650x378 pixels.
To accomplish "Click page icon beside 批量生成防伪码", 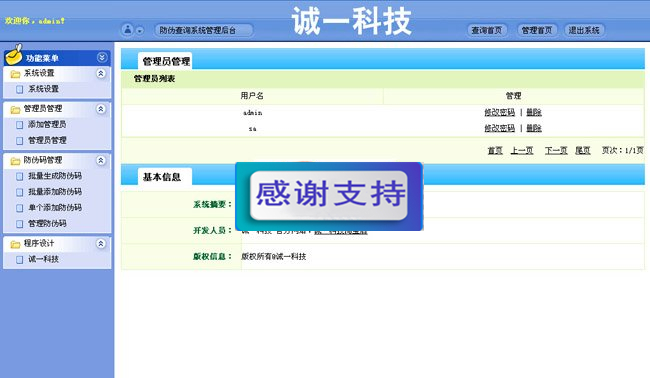I will pyautogui.click(x=19, y=177).
